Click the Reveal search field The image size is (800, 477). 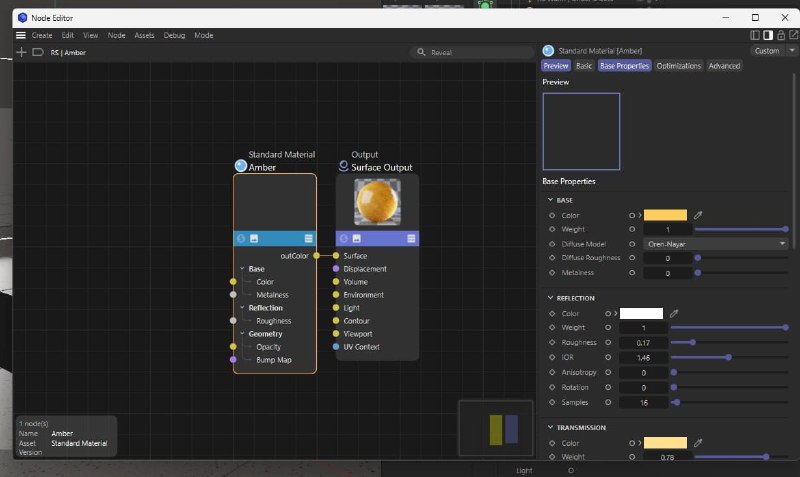click(x=471, y=52)
